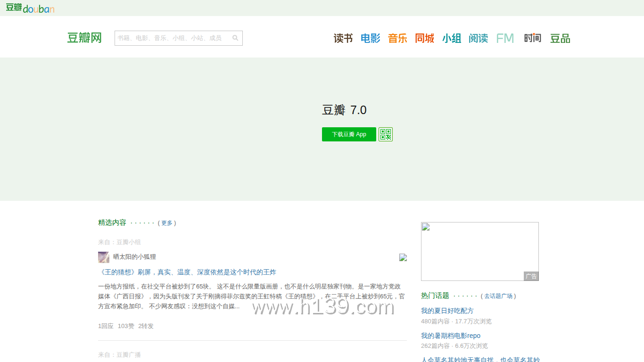Open topic 我的夏日好吃配方

[x=447, y=311]
